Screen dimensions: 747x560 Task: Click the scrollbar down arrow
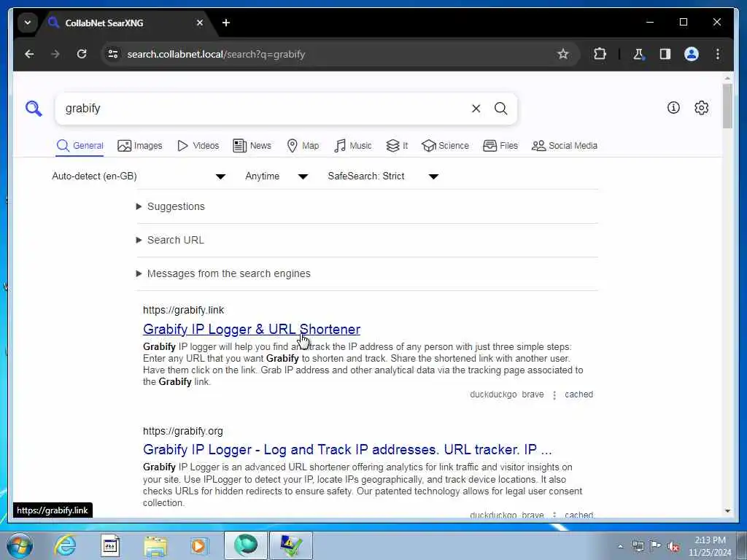[727, 511]
